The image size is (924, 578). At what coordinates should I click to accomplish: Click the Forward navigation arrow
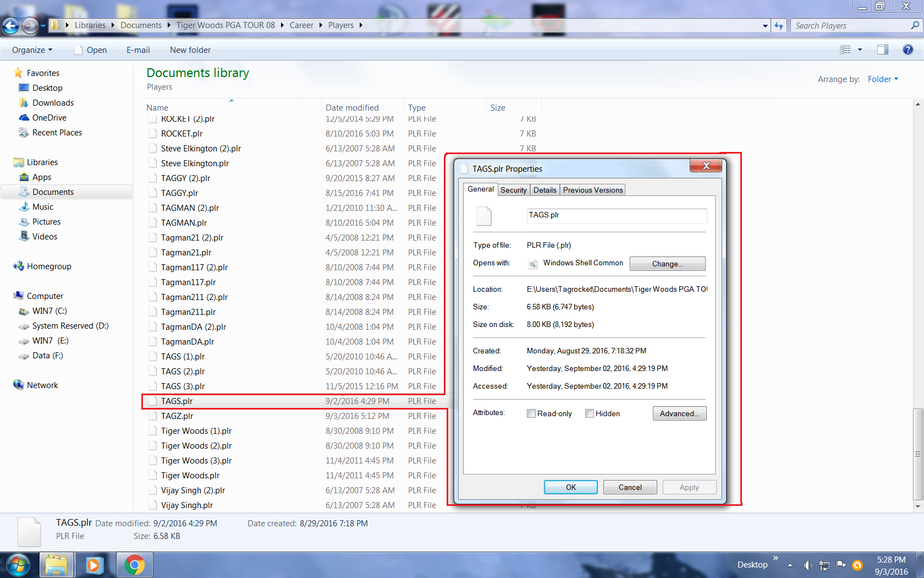[x=30, y=25]
